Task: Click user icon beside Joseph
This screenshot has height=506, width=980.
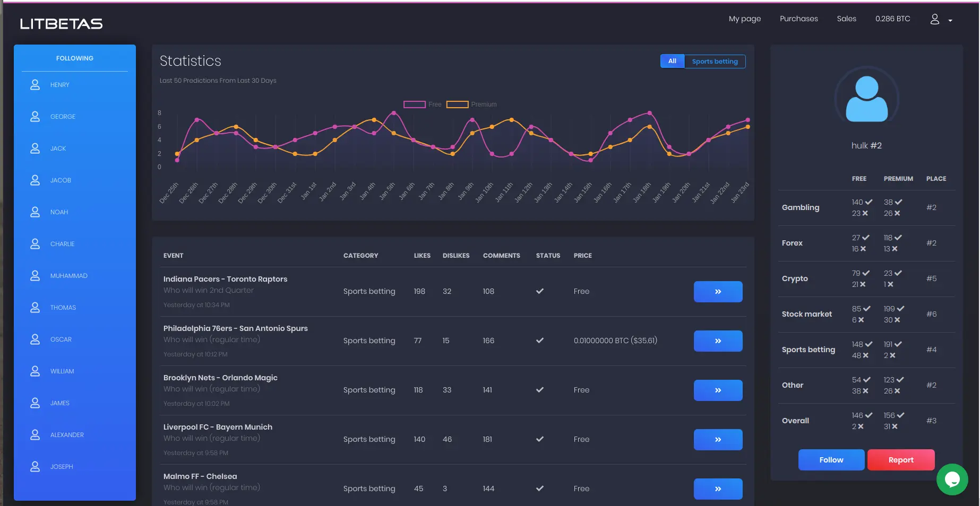Action: pyautogui.click(x=35, y=467)
